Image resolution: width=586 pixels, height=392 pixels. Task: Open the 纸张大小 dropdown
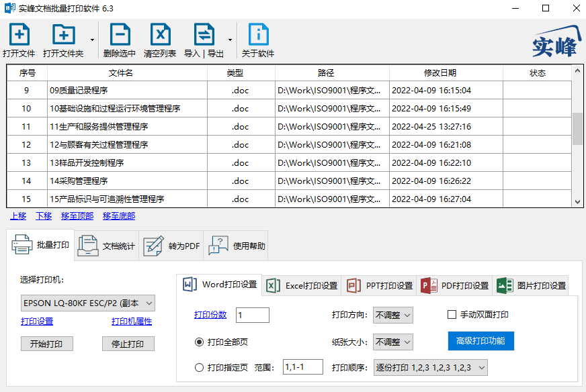point(392,342)
